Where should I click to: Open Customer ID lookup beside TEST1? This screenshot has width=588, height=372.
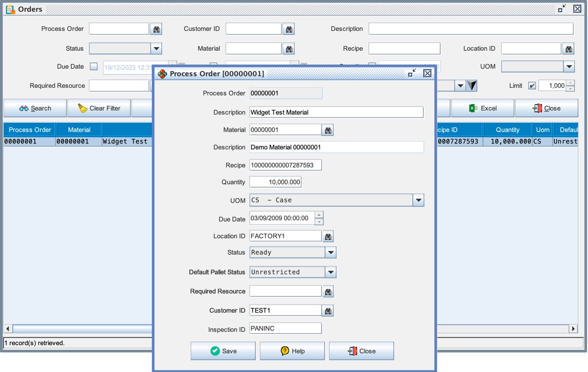[328, 311]
